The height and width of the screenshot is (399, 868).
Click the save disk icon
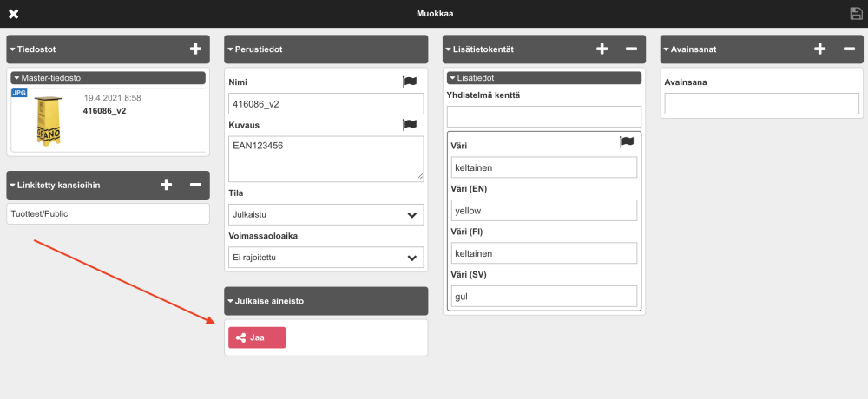(856, 13)
